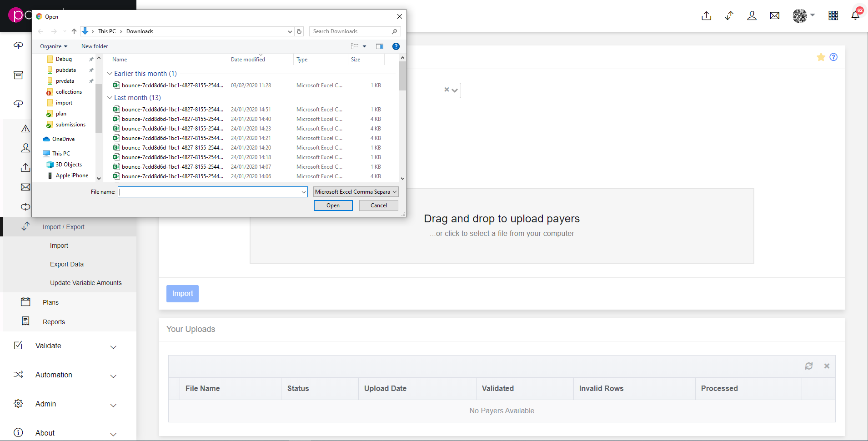Click the cloud download icon in sidebar
This screenshot has height=441, width=868.
click(18, 104)
